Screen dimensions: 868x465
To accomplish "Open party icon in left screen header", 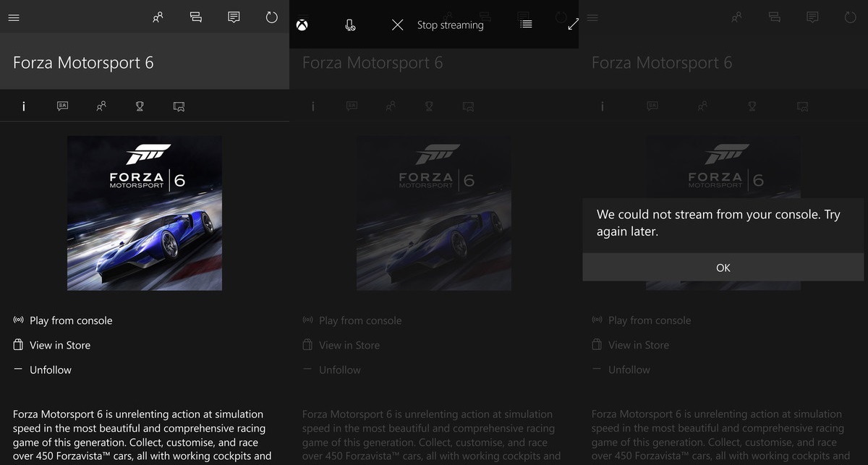I will 196,17.
